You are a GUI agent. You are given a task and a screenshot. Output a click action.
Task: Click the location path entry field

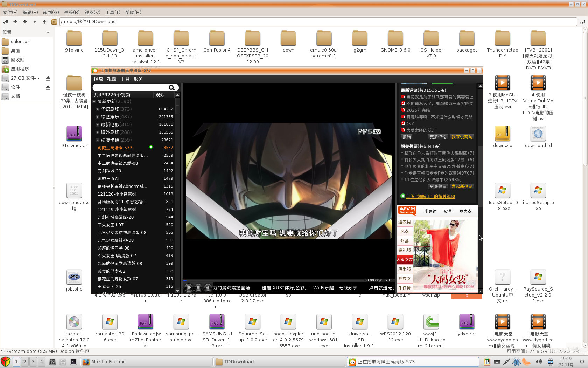coord(318,22)
